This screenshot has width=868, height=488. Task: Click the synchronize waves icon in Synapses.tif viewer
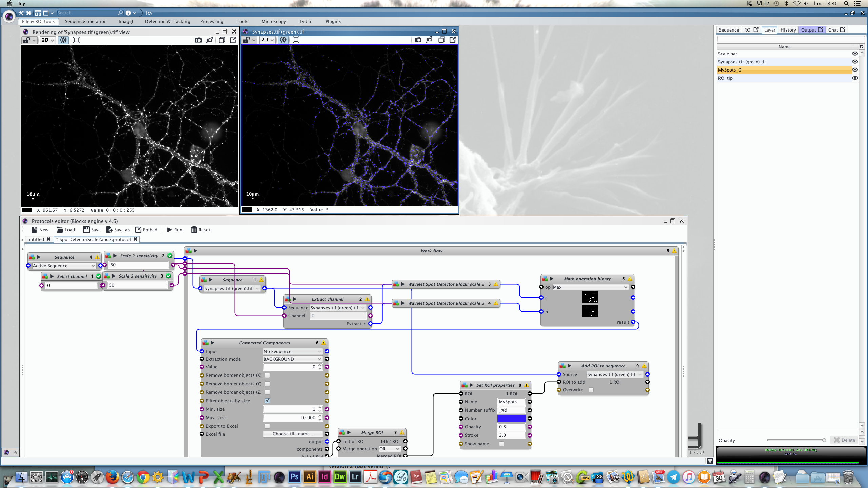pos(283,40)
